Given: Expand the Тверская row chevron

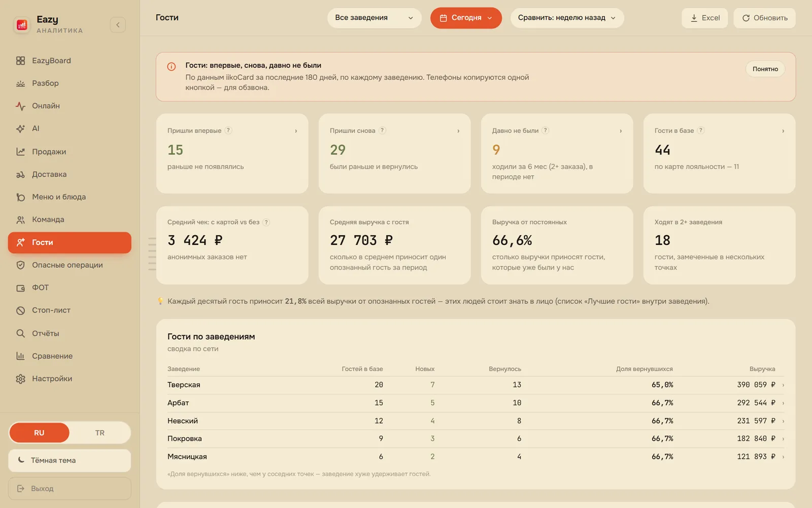Looking at the screenshot, I should [783, 385].
